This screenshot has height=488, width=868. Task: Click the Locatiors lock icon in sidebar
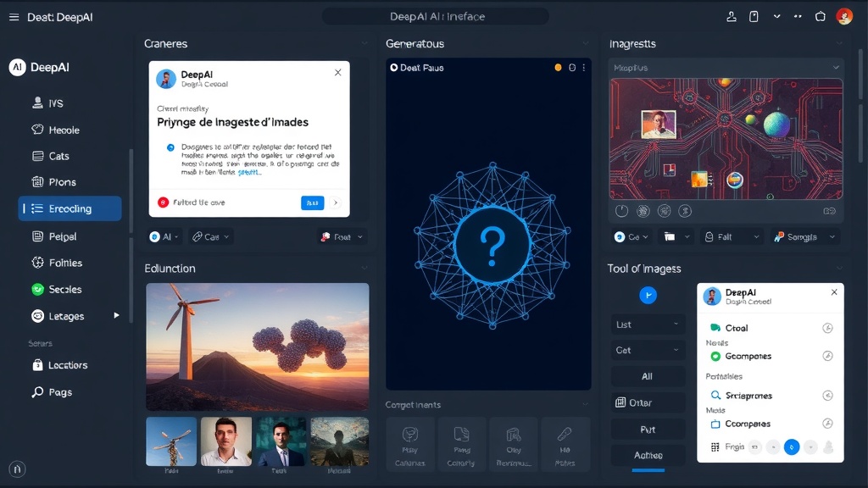[37, 365]
